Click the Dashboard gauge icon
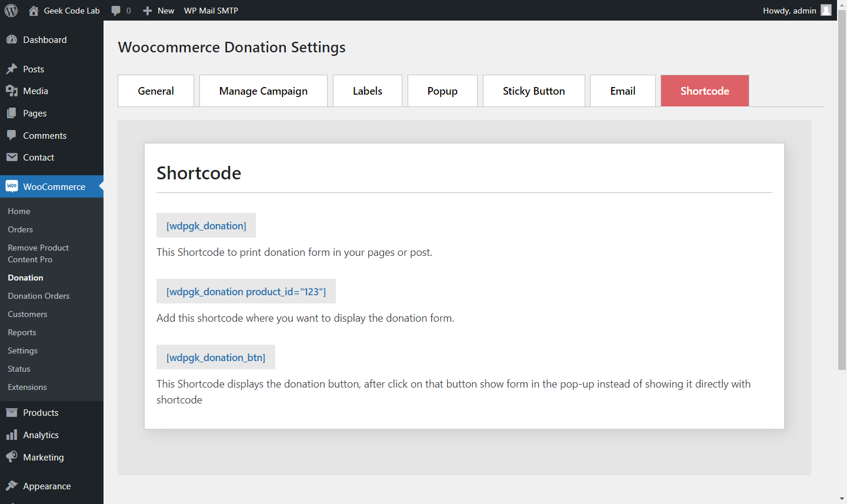Screen dimensions: 847x504 pyautogui.click(x=12, y=39)
